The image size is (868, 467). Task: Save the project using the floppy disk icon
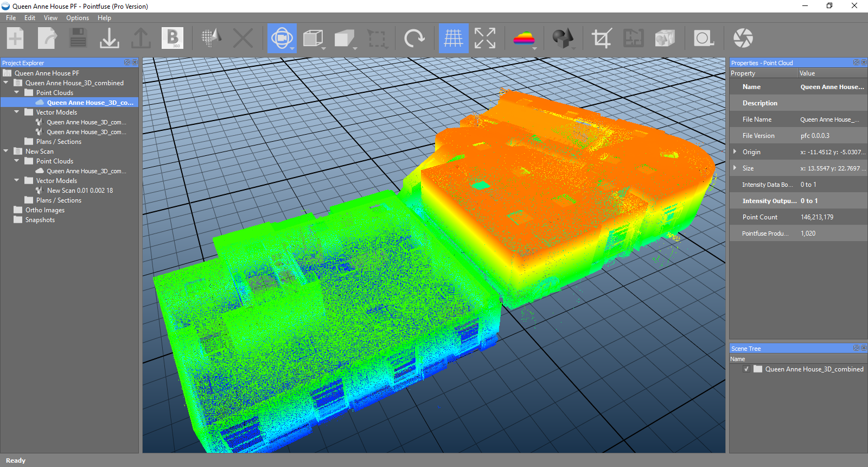point(78,38)
